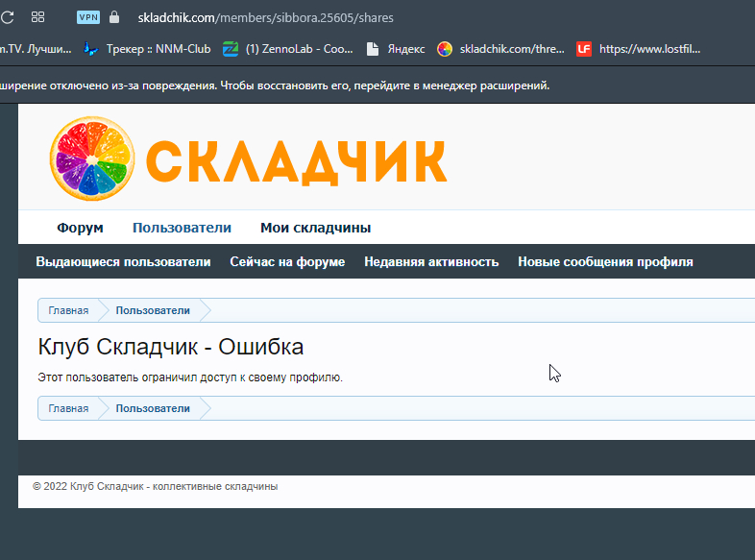
Task: Go to Недавняя активность
Action: coord(431,262)
